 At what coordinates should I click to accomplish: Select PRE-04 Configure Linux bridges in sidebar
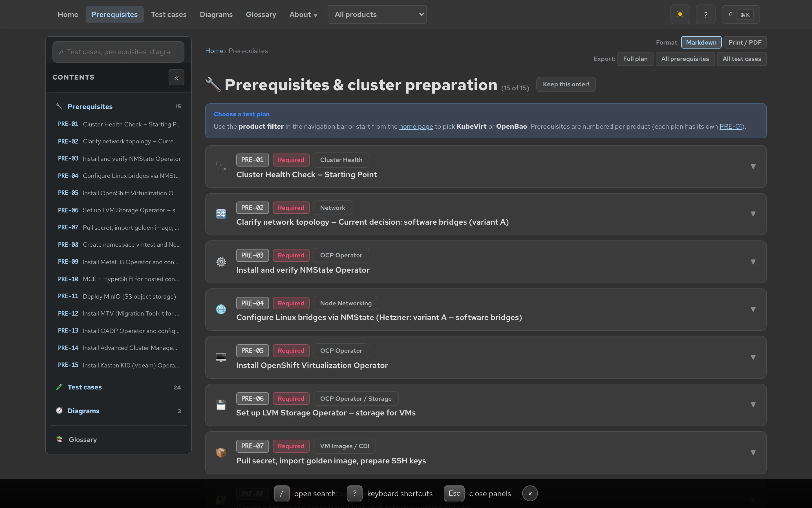[x=119, y=176]
